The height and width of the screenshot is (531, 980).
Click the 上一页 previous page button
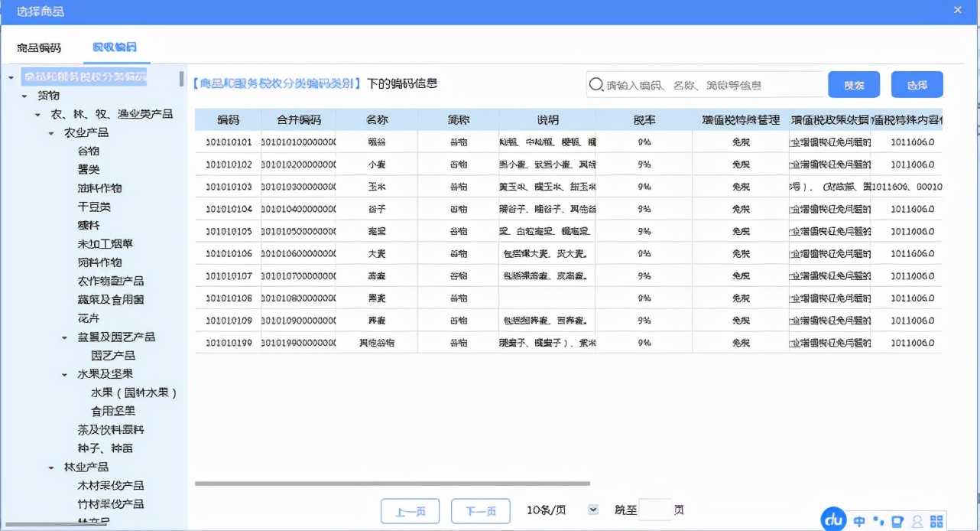point(410,510)
